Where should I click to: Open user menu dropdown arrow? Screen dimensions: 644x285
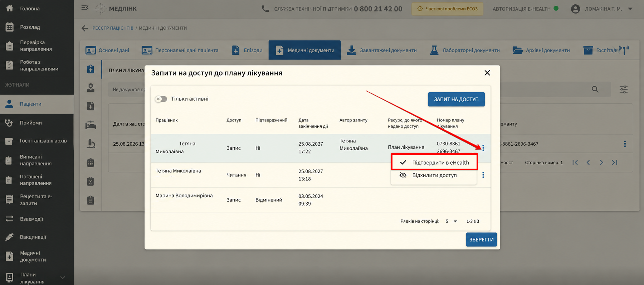click(630, 9)
